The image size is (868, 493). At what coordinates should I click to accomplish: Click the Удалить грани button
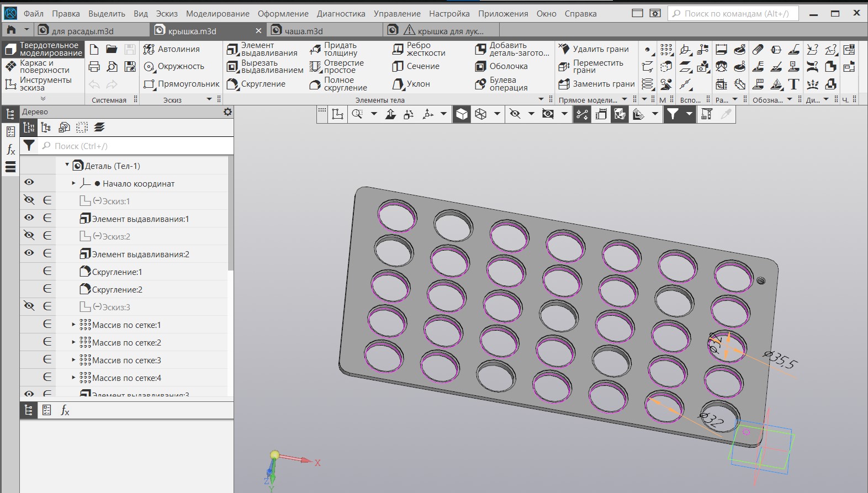(x=594, y=49)
